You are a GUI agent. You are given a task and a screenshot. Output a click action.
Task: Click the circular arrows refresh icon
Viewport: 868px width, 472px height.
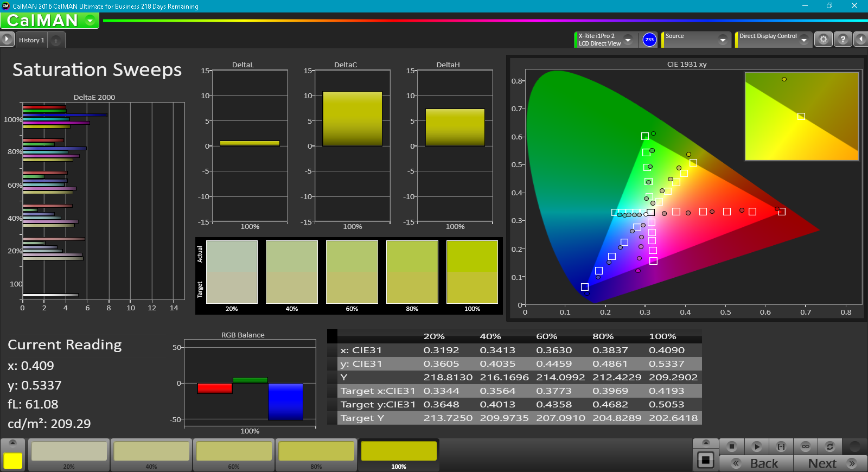pos(829,447)
